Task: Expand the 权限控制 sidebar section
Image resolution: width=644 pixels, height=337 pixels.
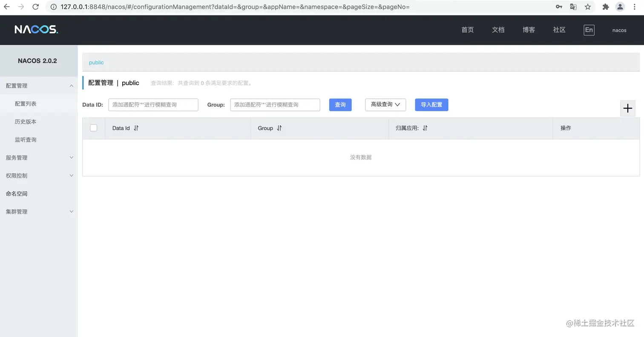Action: (x=39, y=176)
